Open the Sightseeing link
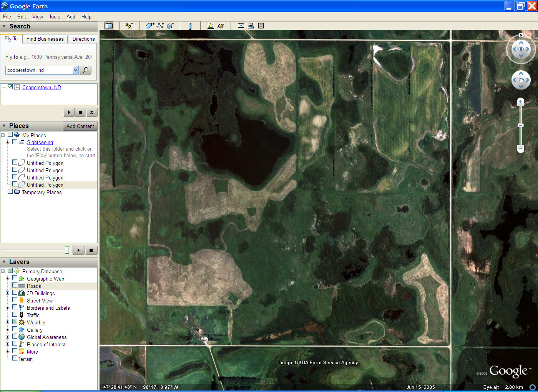 click(40, 142)
